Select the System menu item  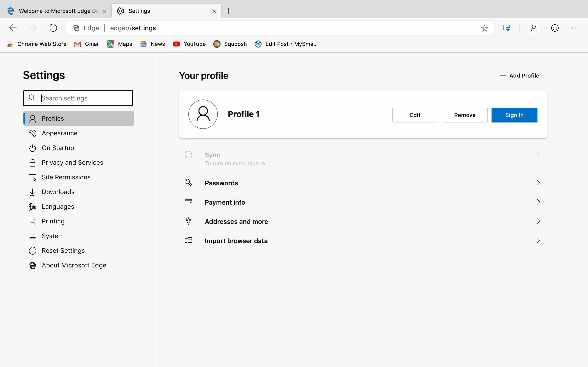tap(53, 236)
